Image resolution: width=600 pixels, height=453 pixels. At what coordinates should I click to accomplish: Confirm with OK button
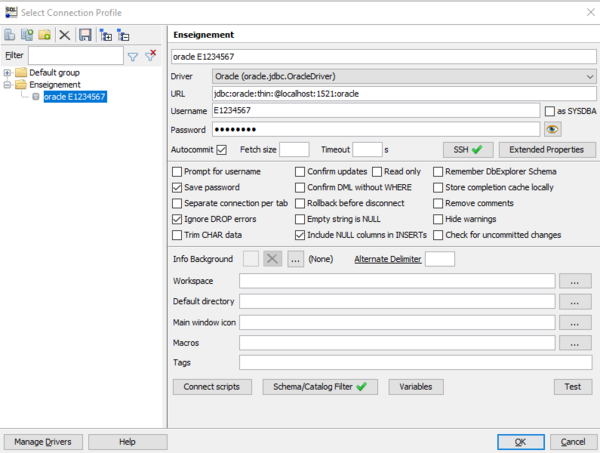[x=521, y=442]
